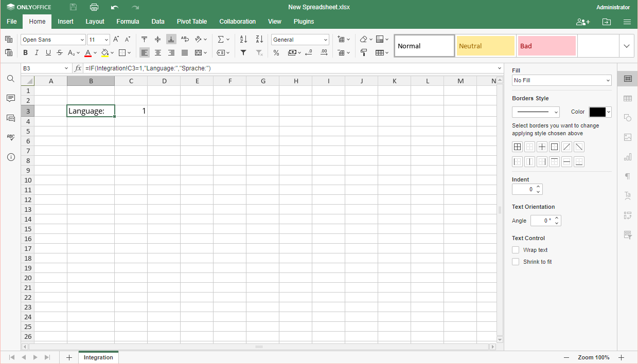Open the Pivot Table tab
The image size is (638, 364).
[191, 22]
